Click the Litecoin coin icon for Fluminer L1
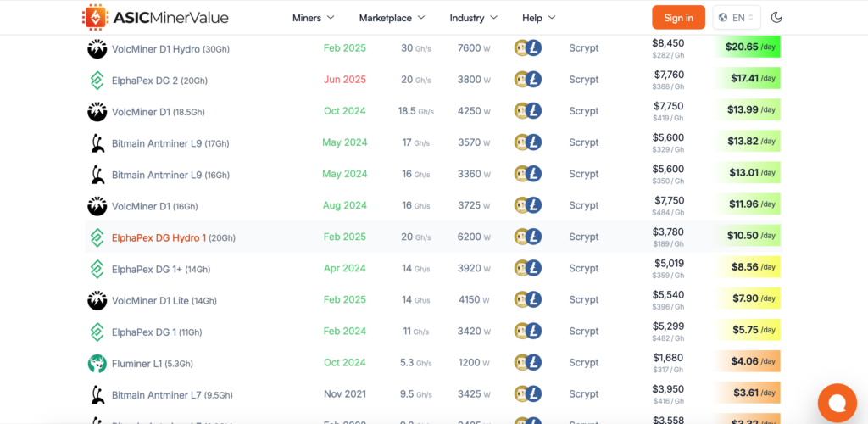Viewport: 868px width, 424px height. coord(533,362)
